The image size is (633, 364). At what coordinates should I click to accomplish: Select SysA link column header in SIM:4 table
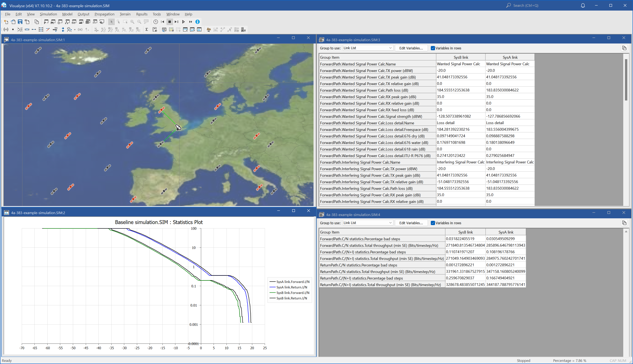[x=506, y=232]
